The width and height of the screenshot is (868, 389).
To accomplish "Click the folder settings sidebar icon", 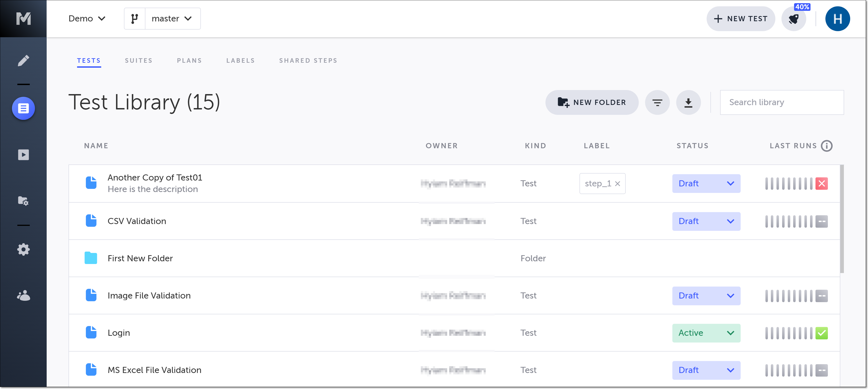I will (23, 201).
